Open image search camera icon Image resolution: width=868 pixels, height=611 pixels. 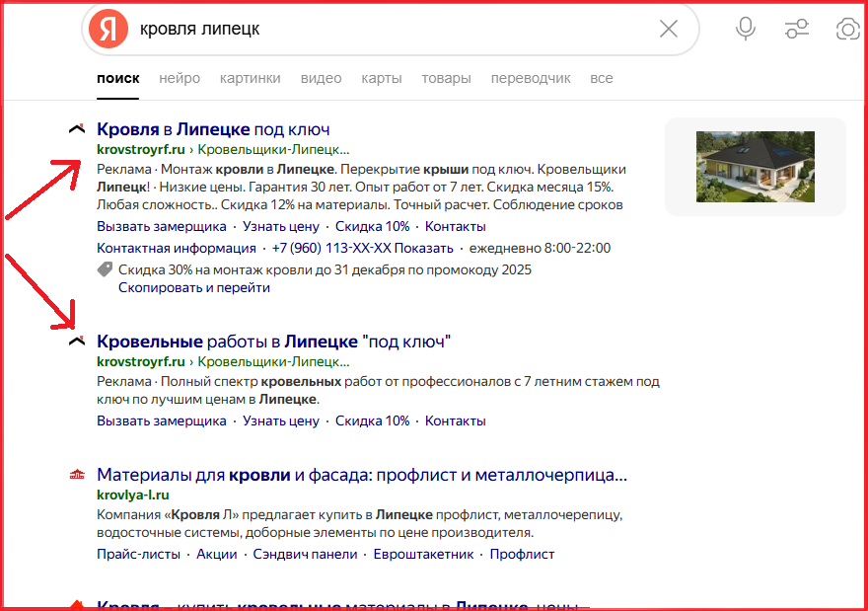(847, 29)
